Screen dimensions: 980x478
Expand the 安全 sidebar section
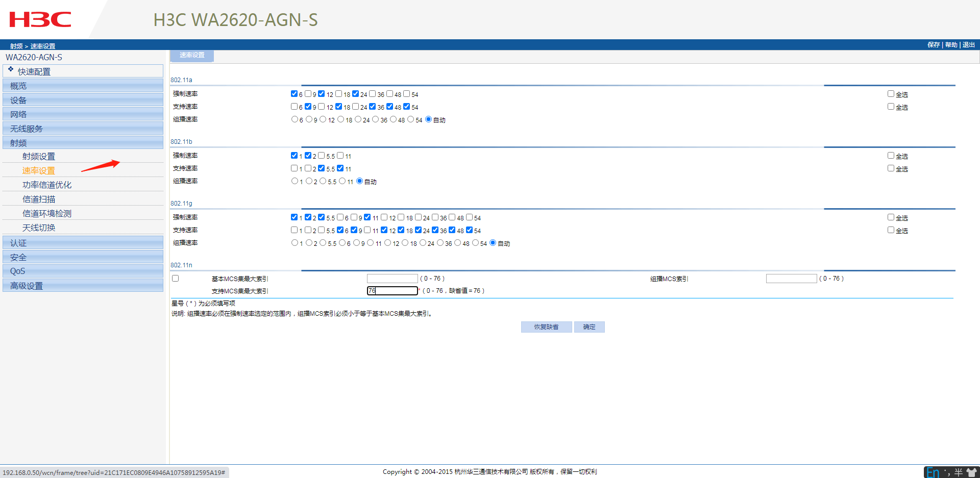click(83, 257)
